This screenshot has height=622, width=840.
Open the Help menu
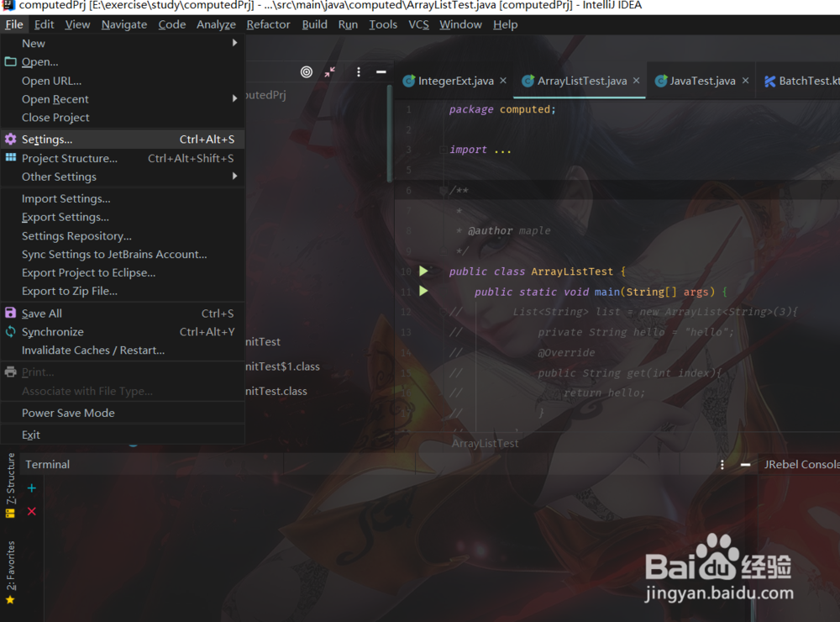pos(505,24)
